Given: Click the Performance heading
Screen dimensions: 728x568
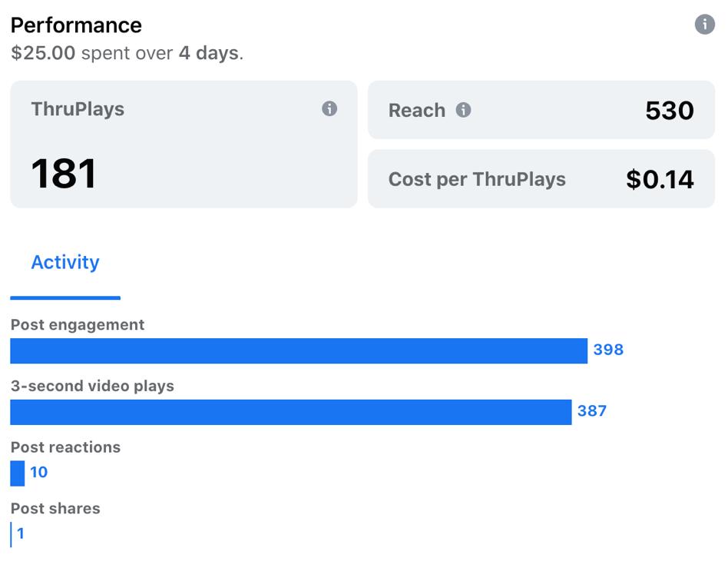Looking at the screenshot, I should pos(76,25).
